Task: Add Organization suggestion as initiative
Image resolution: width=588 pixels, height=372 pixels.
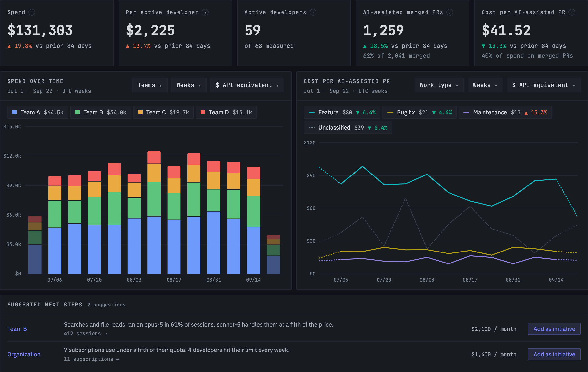Action: coord(554,354)
